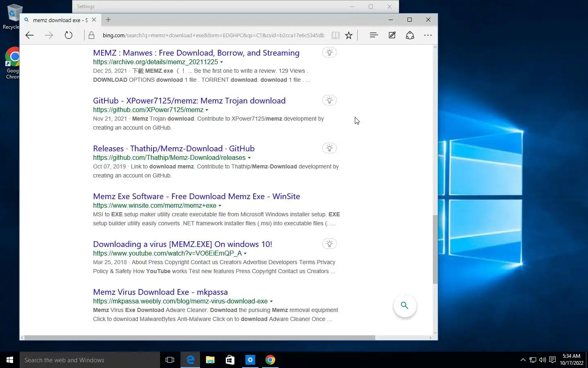588x368 pixels.
Task: Make a Web Note with pen icon
Action: (x=392, y=35)
